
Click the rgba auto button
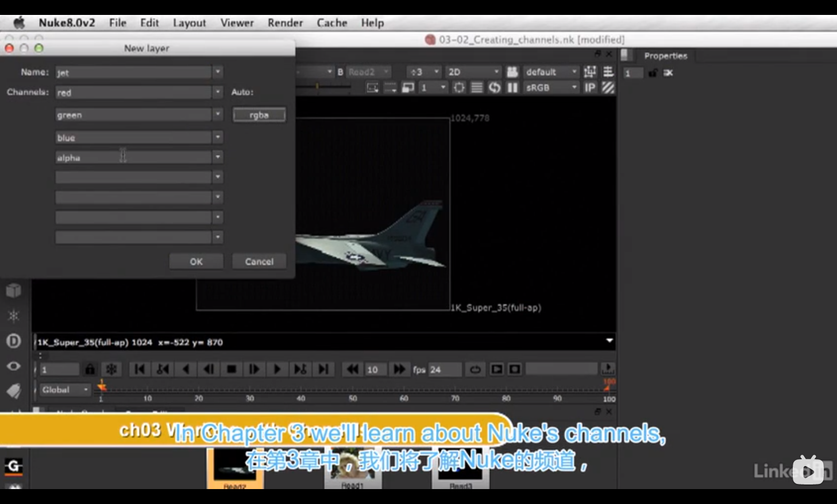(259, 115)
